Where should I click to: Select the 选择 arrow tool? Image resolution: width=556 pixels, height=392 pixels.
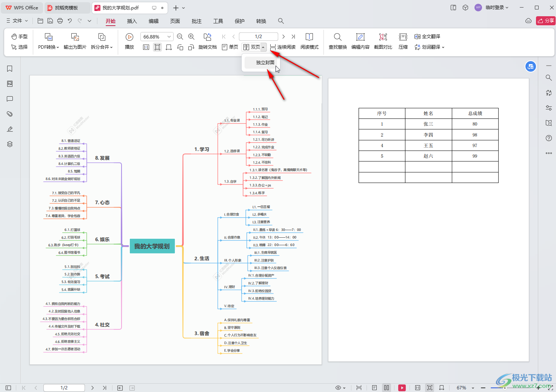pyautogui.click(x=19, y=47)
